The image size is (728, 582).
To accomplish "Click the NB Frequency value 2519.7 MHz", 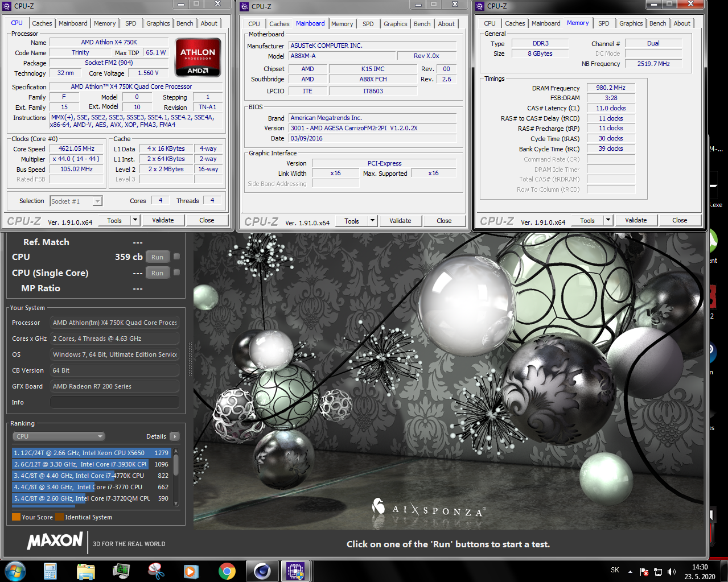I will tap(653, 64).
